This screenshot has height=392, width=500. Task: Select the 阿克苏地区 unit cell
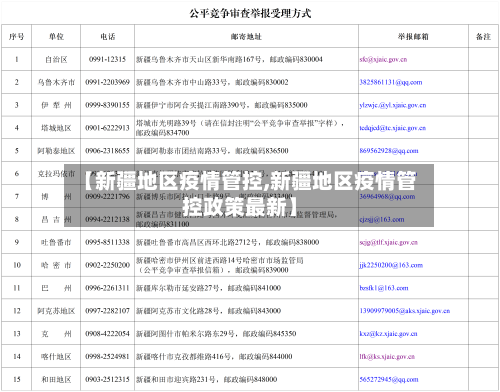(x=56, y=311)
